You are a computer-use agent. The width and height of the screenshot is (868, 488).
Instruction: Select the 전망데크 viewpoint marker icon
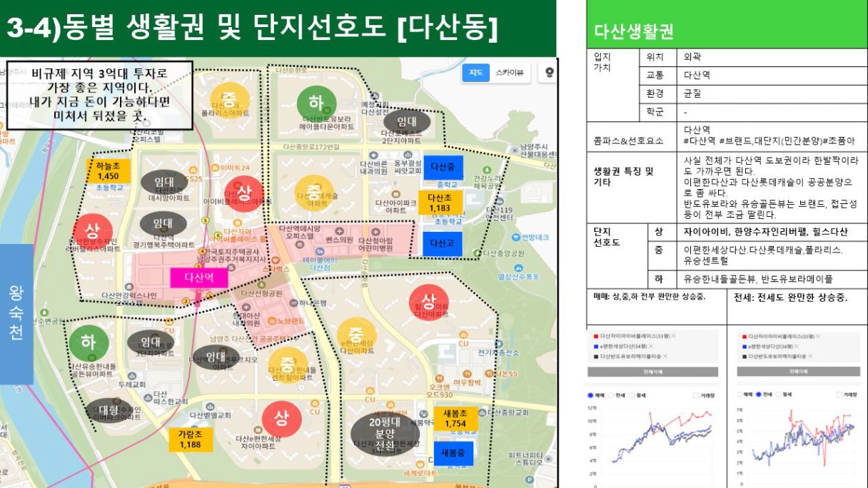[x=516, y=237]
